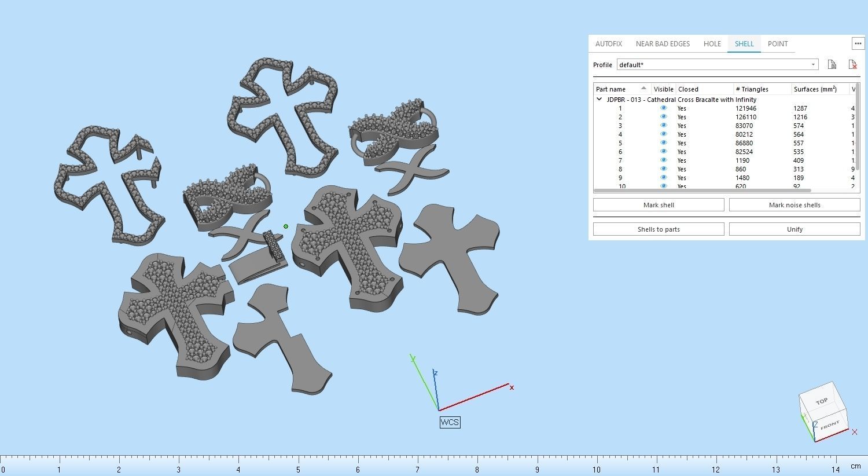Hide shell 4 using its eye icon

[663, 134]
